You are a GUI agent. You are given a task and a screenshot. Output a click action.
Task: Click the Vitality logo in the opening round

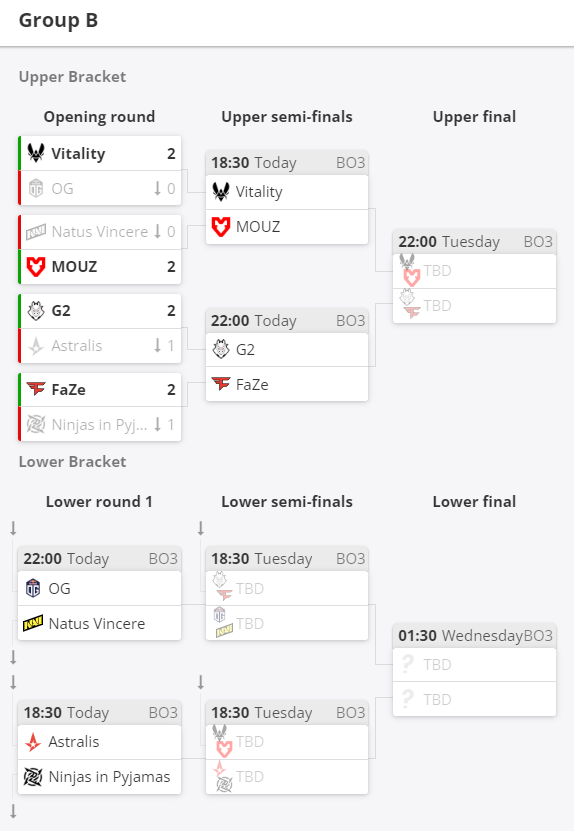(36, 153)
